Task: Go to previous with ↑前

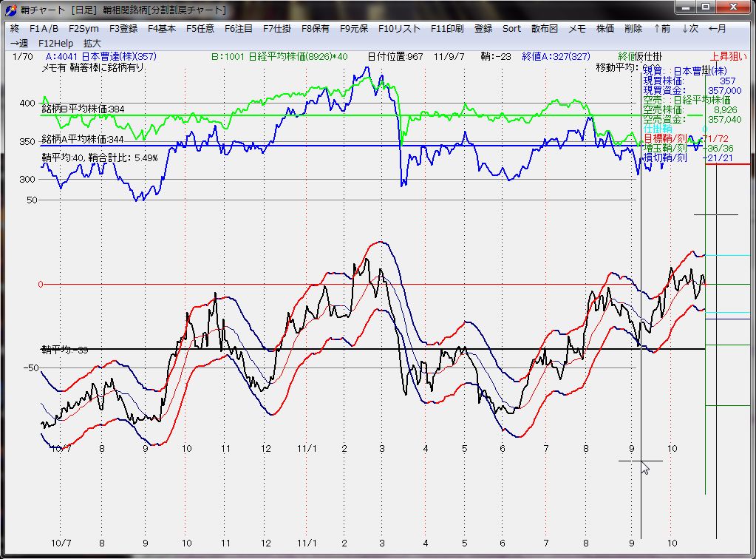Action: click(x=661, y=28)
